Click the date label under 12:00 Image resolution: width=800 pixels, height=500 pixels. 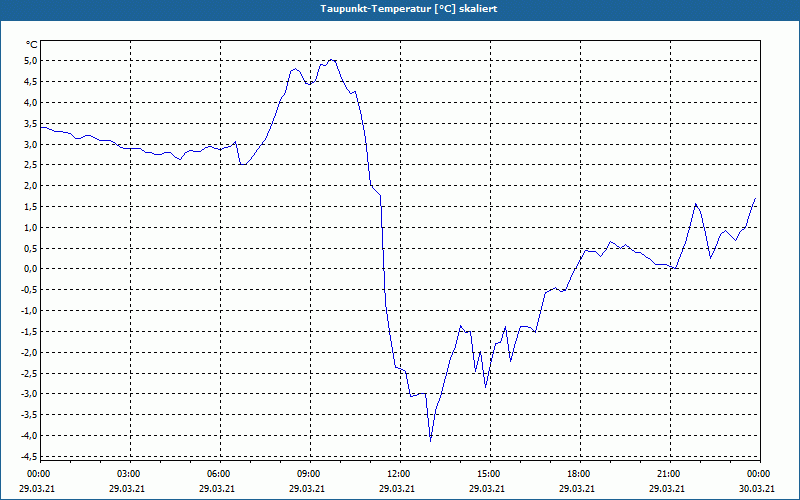tap(396, 488)
